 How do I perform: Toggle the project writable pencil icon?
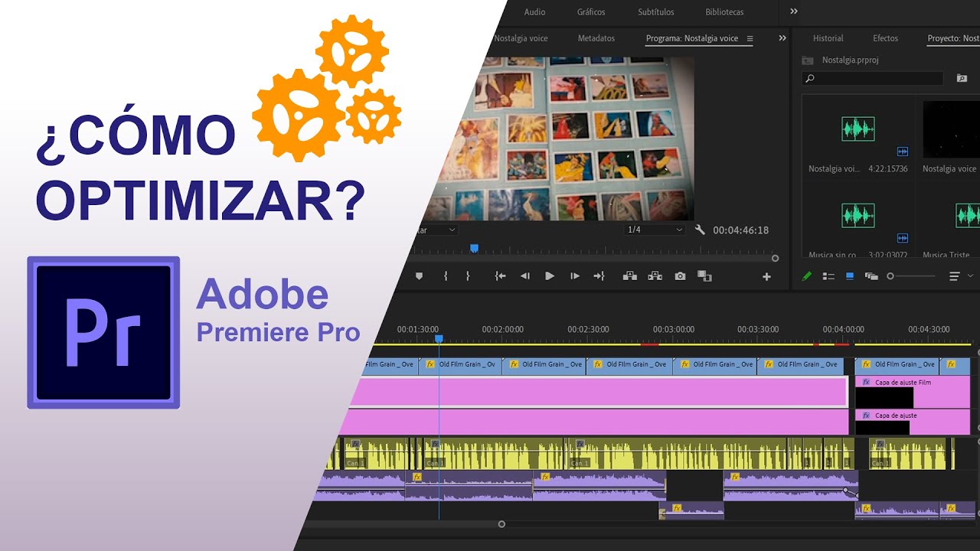coord(806,276)
